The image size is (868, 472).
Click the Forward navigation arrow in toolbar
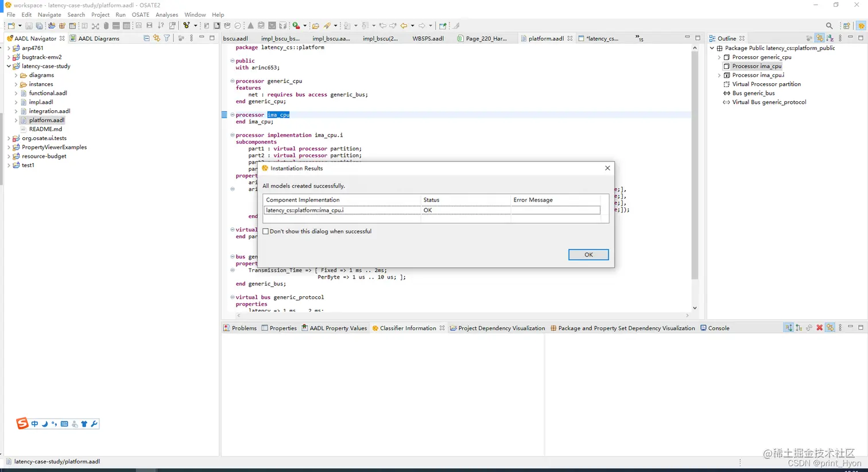[x=422, y=26]
